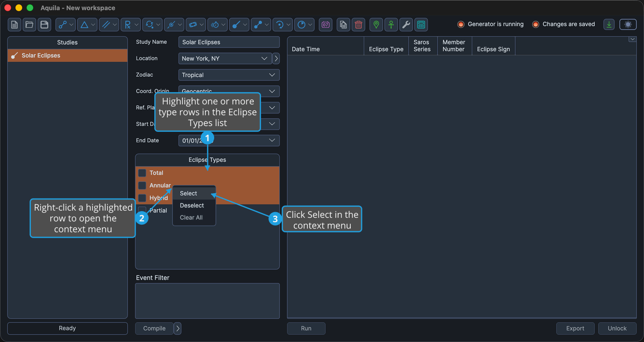
Task: Click the green ankh symbol icon
Action: click(x=391, y=25)
